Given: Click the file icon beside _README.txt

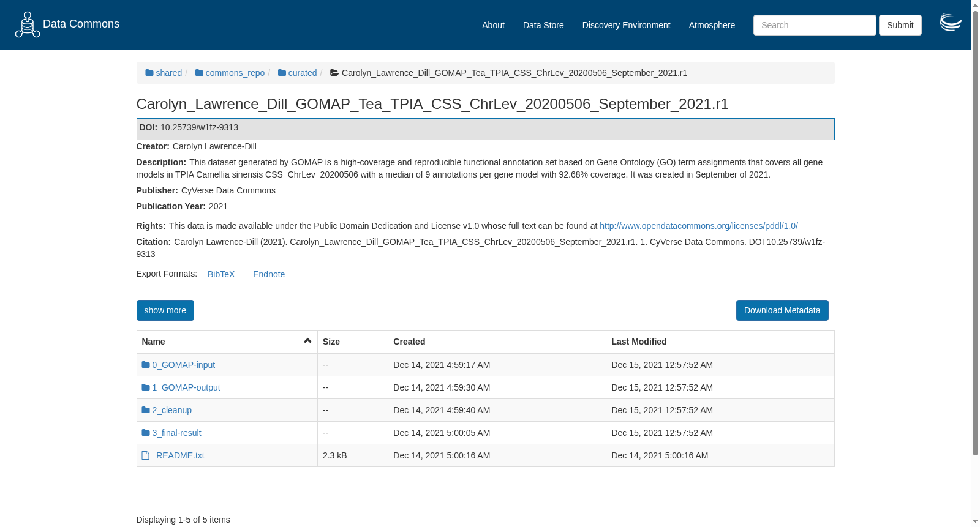Looking at the screenshot, I should 145,455.
